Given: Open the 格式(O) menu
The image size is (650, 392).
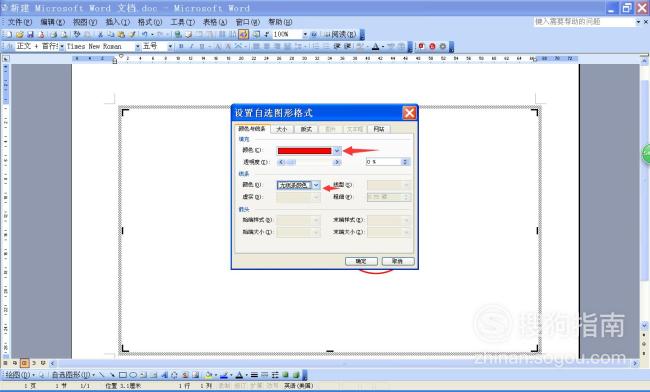Looking at the screenshot, I should (150, 22).
